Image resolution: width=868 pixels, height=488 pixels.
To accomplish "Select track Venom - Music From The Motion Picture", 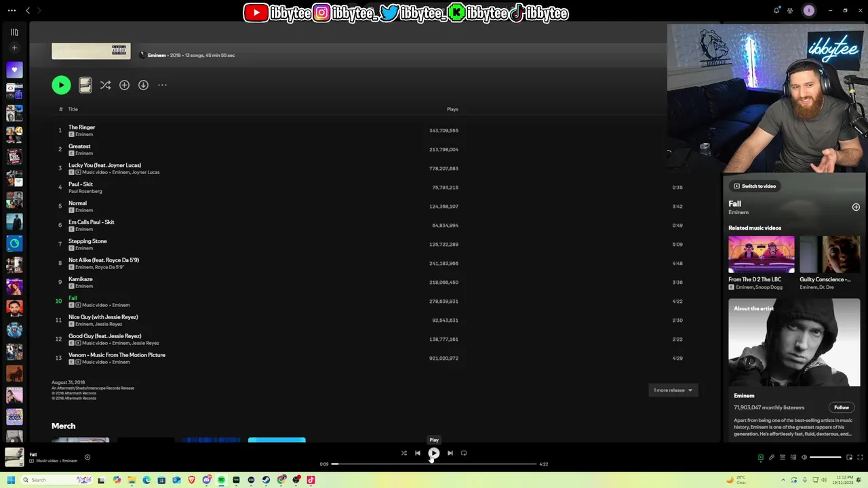I will [x=117, y=355].
